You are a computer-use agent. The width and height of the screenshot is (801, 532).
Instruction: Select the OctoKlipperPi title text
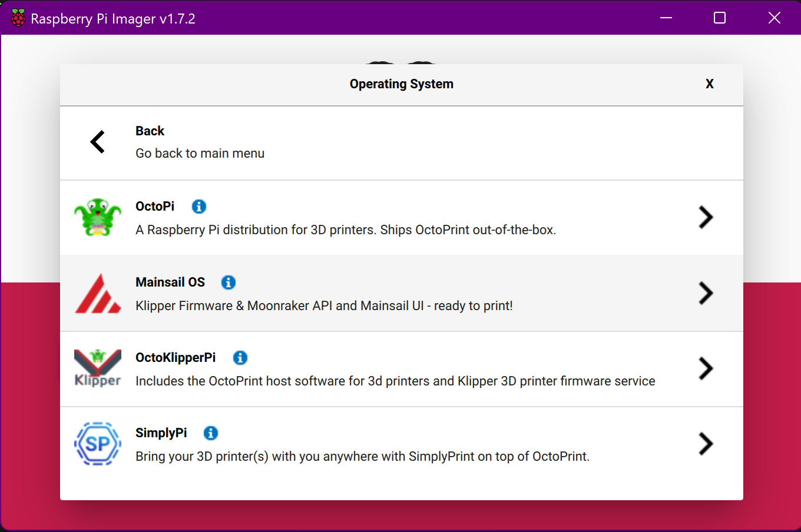tap(176, 358)
